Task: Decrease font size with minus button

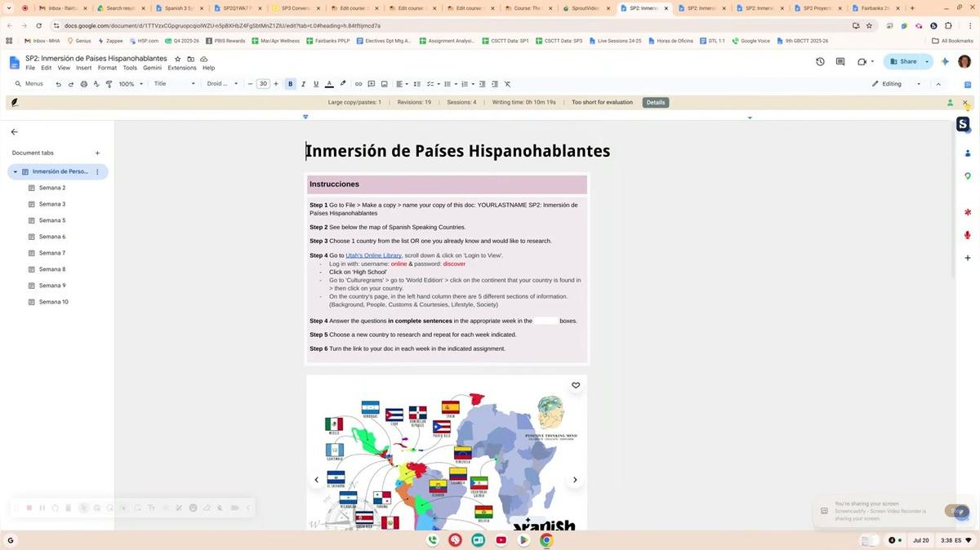Action: pyautogui.click(x=251, y=84)
